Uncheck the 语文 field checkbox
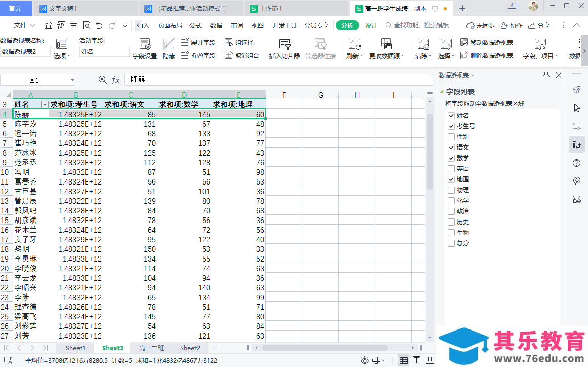 coord(451,148)
